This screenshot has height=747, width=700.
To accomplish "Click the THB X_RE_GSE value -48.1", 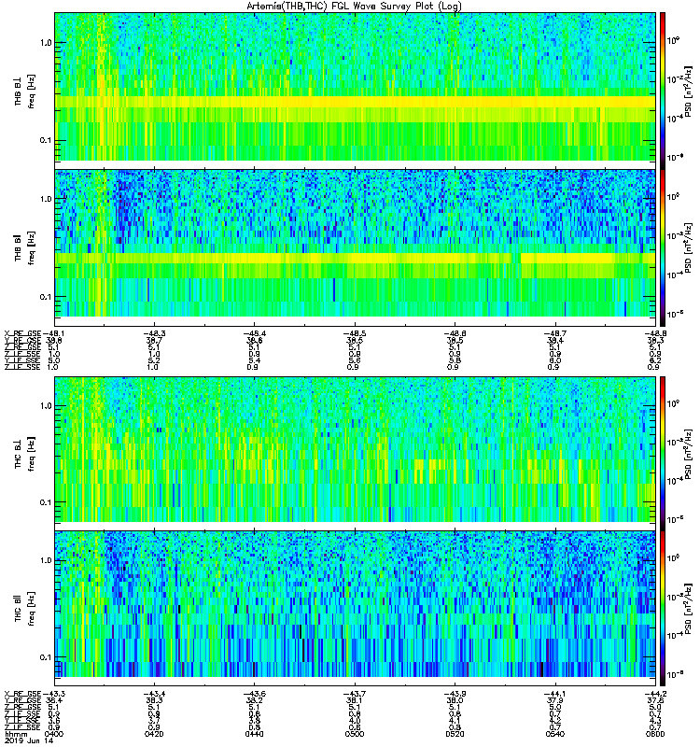I will [53, 333].
